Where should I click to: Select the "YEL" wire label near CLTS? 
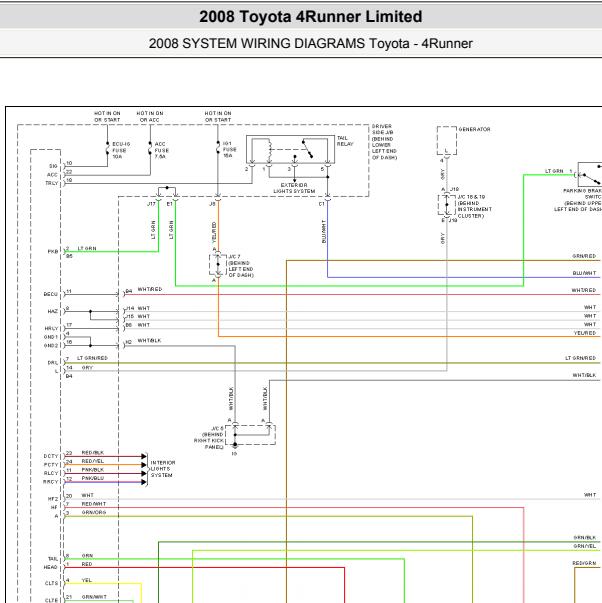[x=87, y=580]
